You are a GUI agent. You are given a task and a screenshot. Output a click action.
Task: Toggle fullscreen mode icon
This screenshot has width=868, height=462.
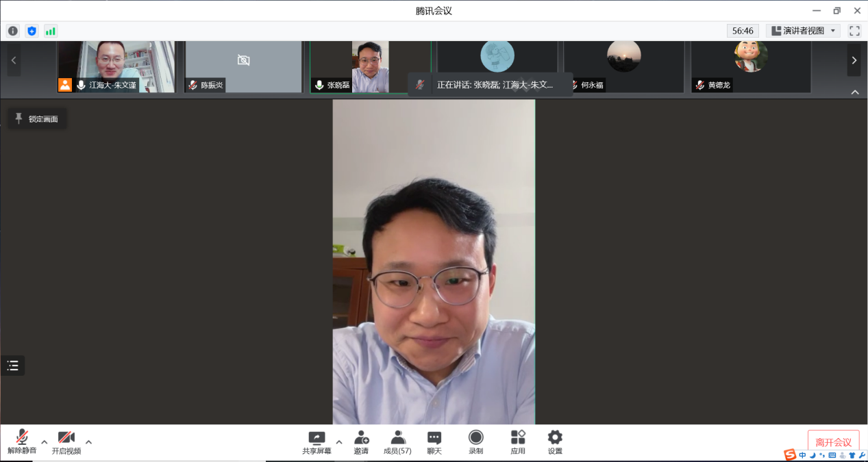[x=854, y=31]
